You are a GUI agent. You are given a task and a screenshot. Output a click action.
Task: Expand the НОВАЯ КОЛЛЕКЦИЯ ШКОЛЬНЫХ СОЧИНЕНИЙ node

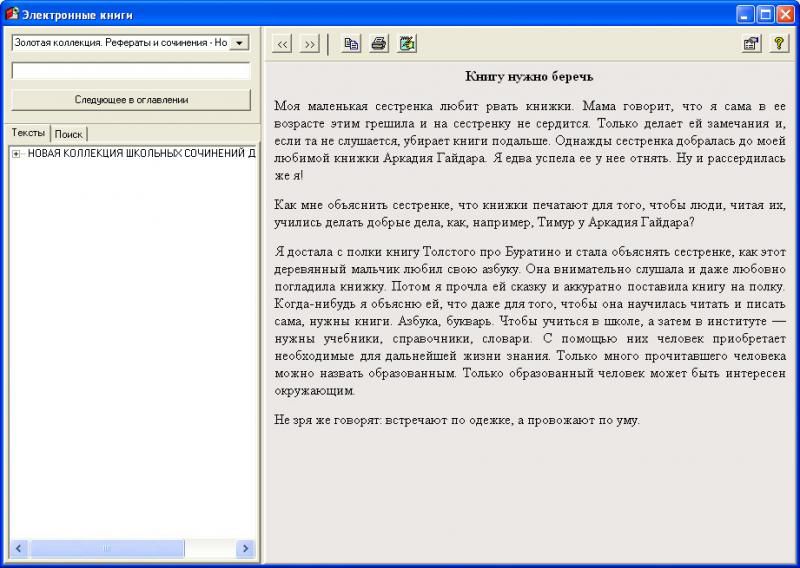click(16, 153)
